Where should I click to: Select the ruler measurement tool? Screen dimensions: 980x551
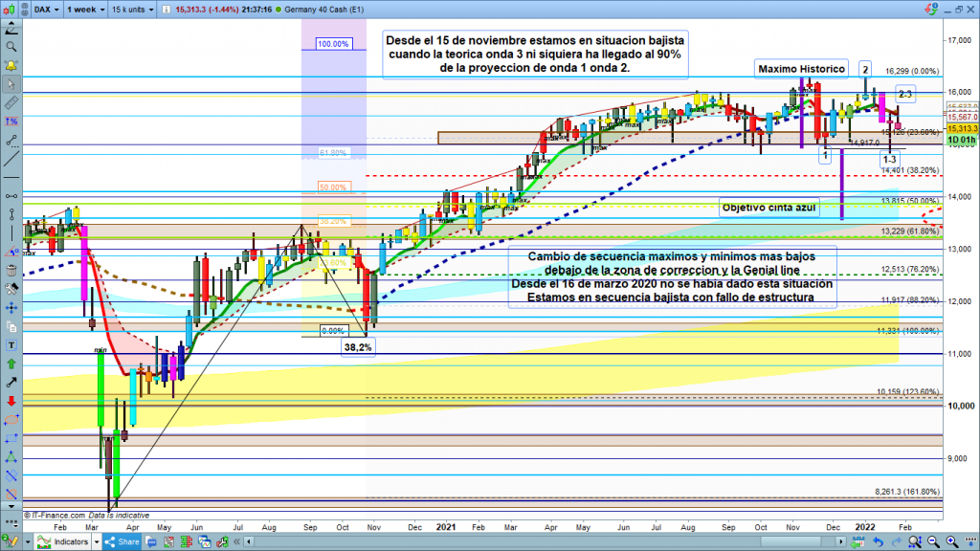tap(11, 102)
